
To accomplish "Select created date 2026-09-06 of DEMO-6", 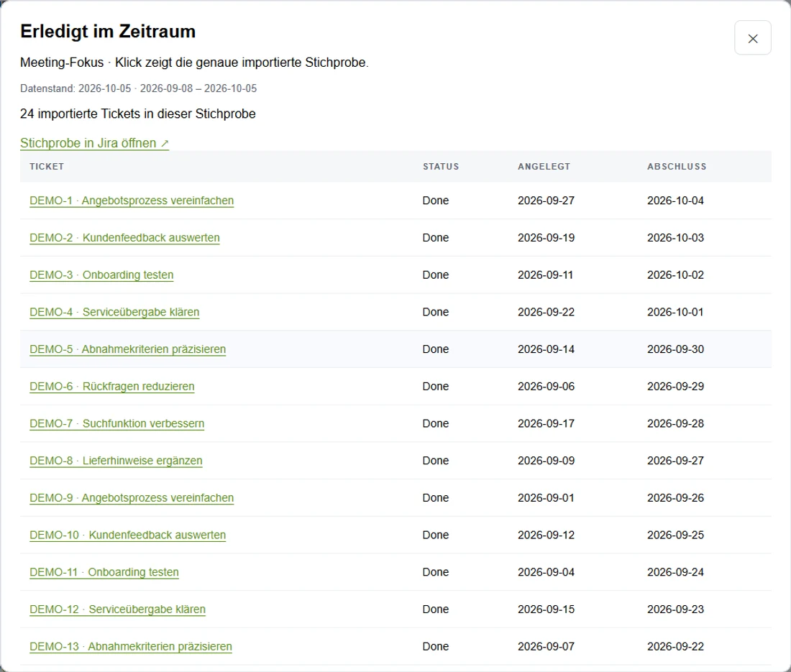I will 546,387.
